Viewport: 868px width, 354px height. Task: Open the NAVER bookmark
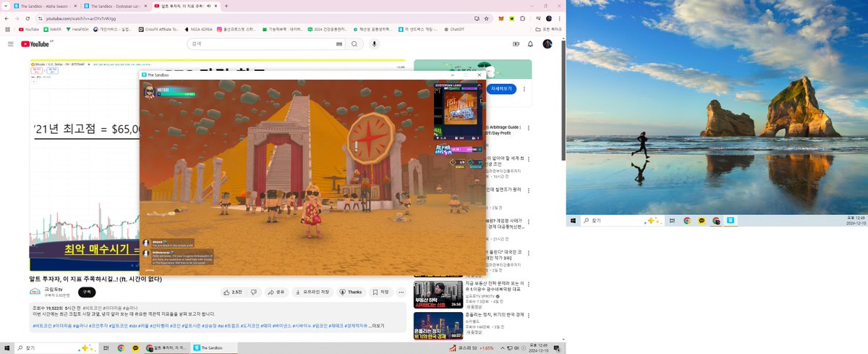click(x=51, y=30)
